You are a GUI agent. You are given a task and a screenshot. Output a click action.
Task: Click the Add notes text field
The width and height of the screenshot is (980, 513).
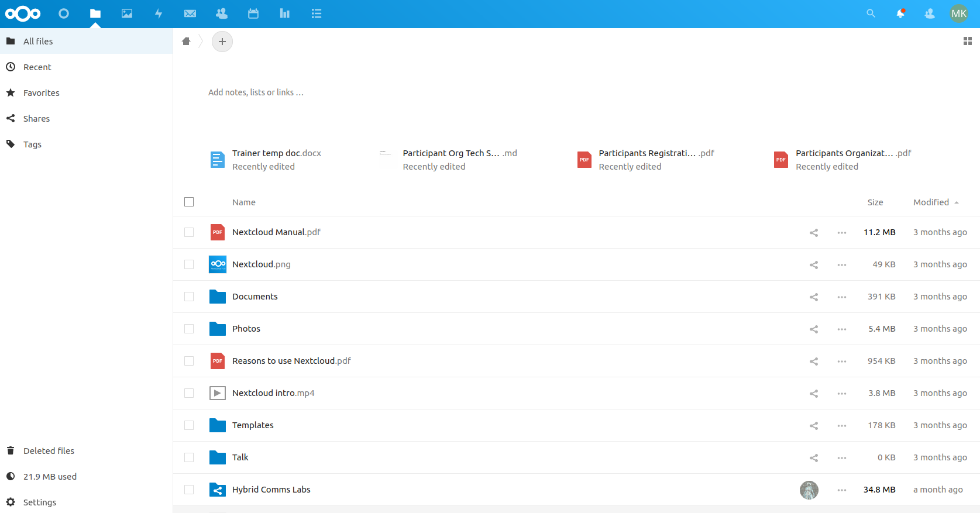tap(256, 92)
